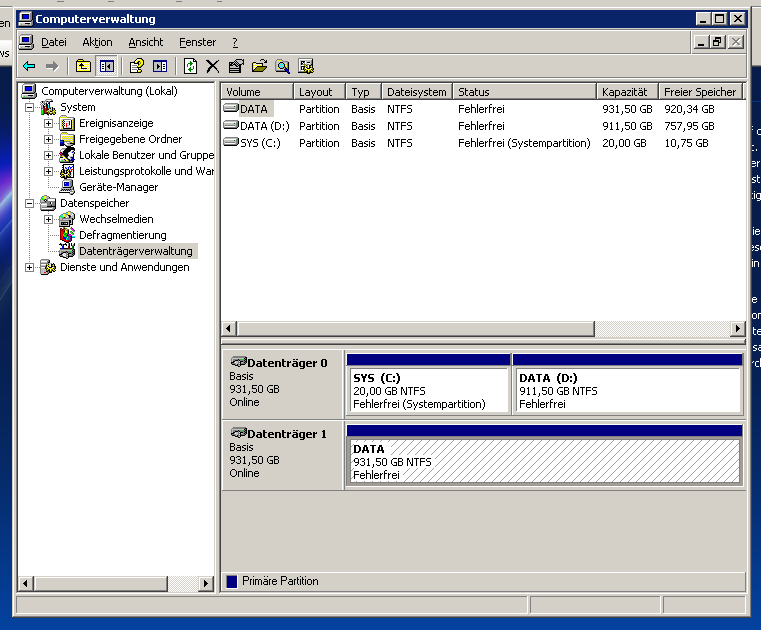
Task: Click the Refresh toolbar icon
Action: click(190, 66)
